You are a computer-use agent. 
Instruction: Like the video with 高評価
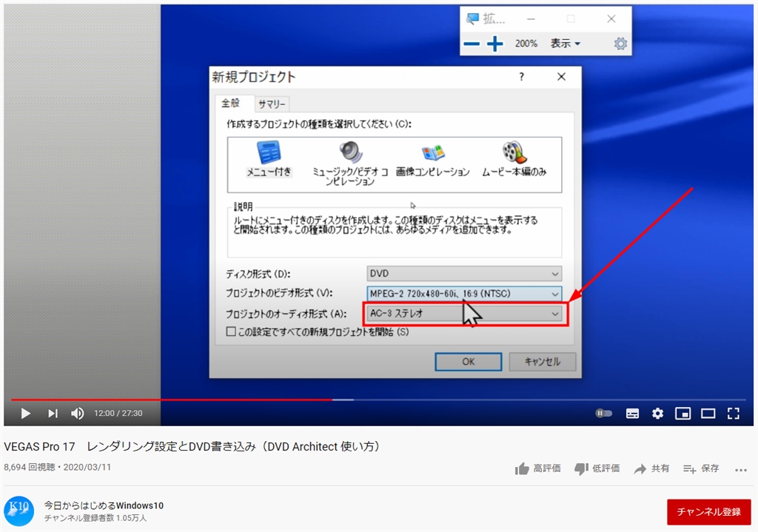tap(537, 468)
